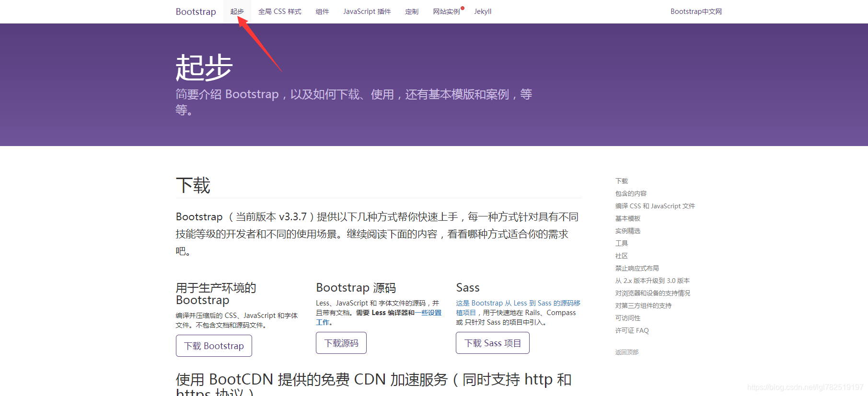Open the 全局 CSS 样式 nav item
The height and width of the screenshot is (396, 868).
click(x=279, y=11)
